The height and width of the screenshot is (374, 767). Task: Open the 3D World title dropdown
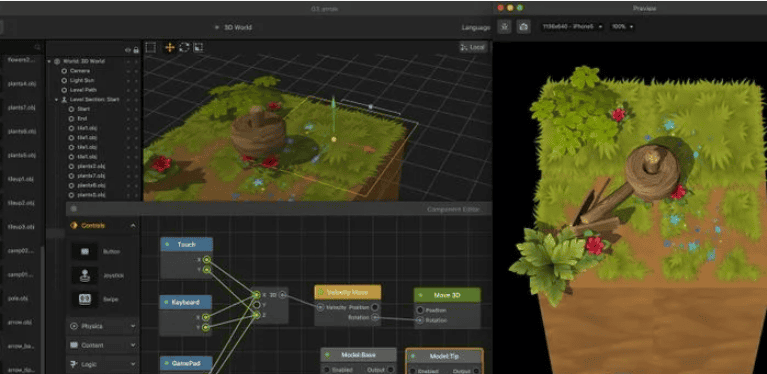pyautogui.click(x=234, y=27)
